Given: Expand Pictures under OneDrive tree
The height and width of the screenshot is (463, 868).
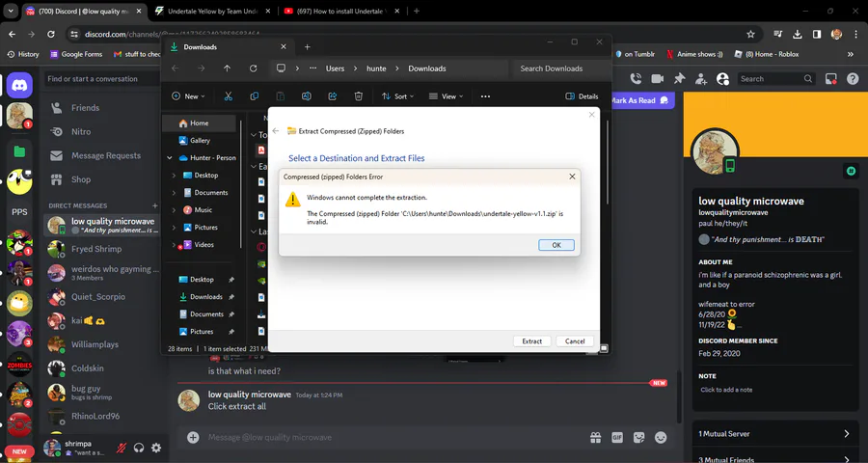Looking at the screenshot, I should [174, 228].
